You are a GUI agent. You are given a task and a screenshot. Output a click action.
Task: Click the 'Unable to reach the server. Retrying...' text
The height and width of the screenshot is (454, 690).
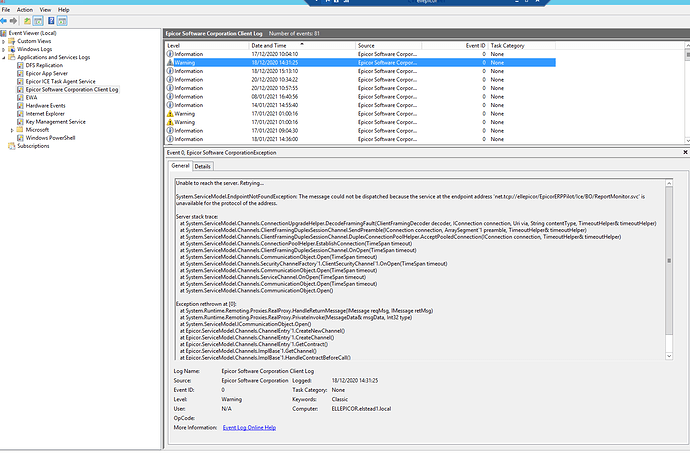220,183
